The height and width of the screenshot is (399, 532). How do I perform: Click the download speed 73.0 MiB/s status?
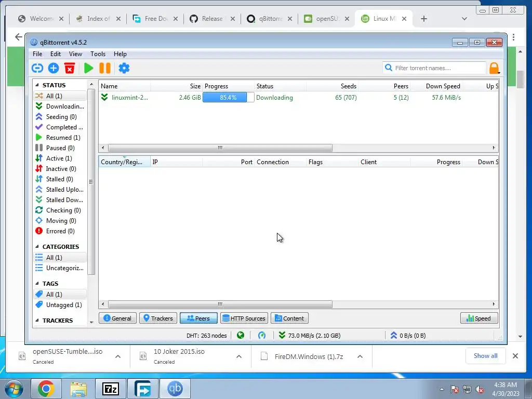tap(309, 336)
